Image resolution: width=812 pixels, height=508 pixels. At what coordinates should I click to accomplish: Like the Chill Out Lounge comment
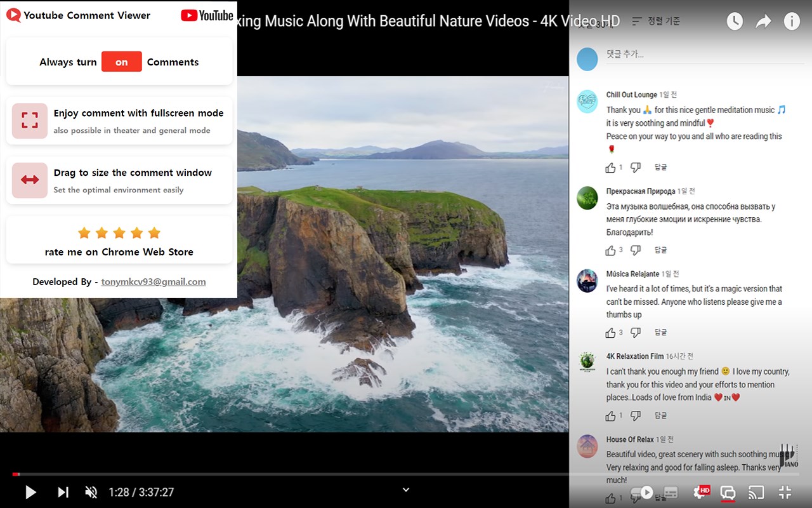(610, 168)
